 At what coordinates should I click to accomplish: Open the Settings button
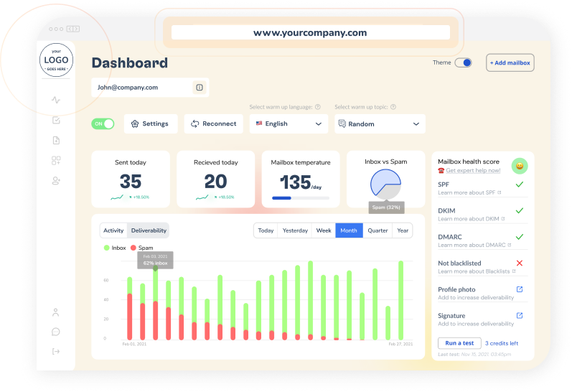point(151,123)
